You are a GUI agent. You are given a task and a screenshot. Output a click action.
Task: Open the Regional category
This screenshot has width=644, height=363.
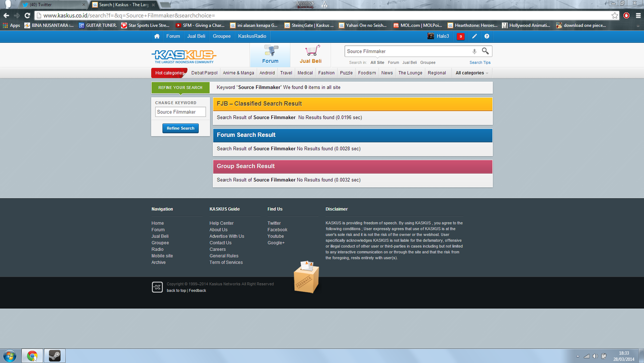[x=437, y=73]
